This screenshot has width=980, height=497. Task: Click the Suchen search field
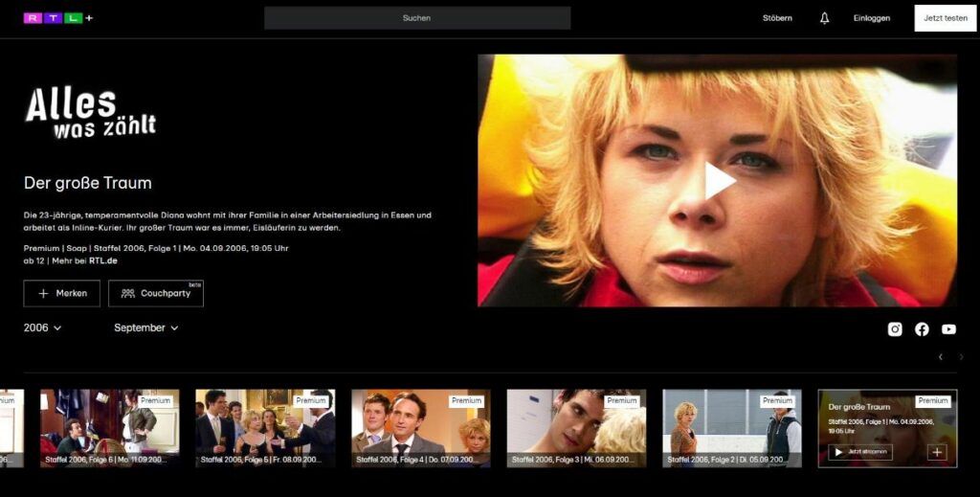pos(417,18)
